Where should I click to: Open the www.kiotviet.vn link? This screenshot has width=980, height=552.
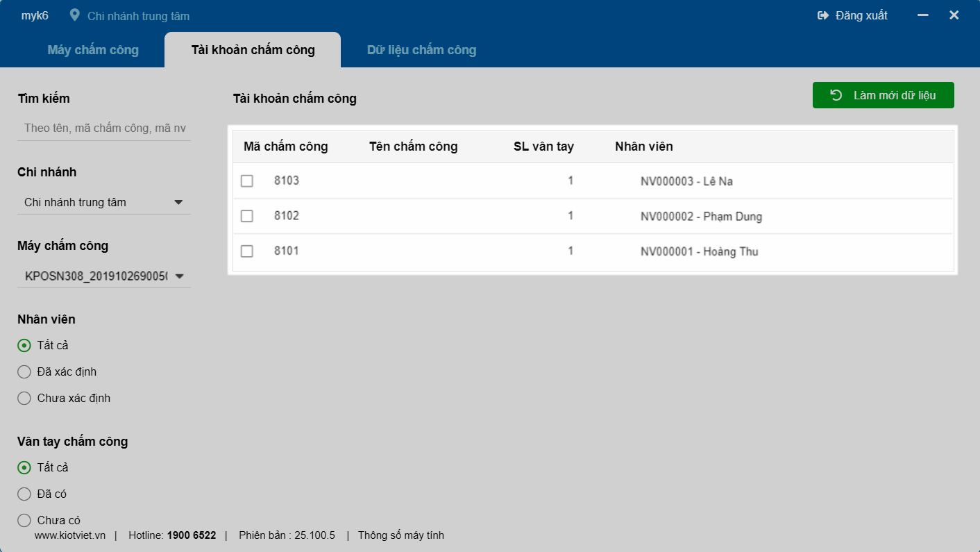pos(70,535)
